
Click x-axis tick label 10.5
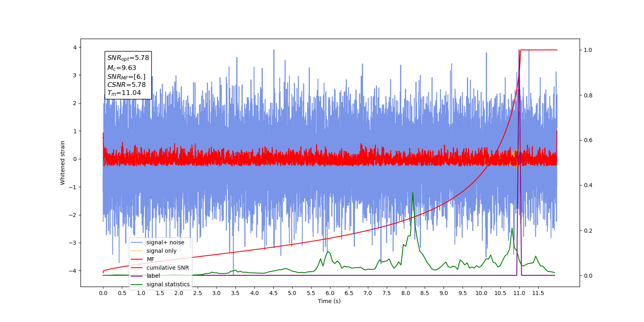pos(500,293)
